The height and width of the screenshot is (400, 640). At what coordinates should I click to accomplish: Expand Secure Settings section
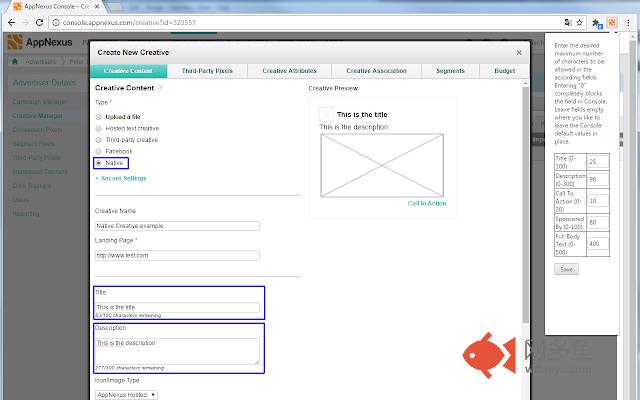pos(120,178)
